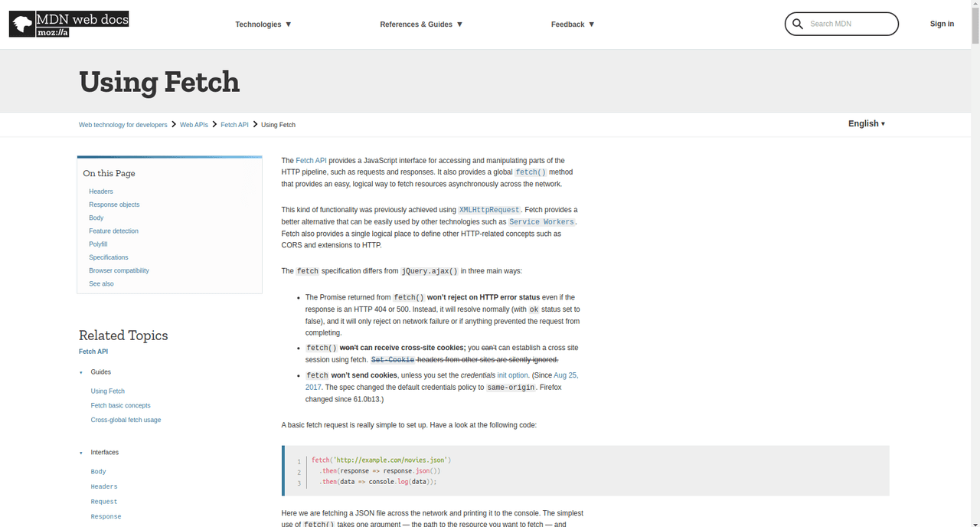Open the Fetch API breadcrumb link

click(x=234, y=125)
